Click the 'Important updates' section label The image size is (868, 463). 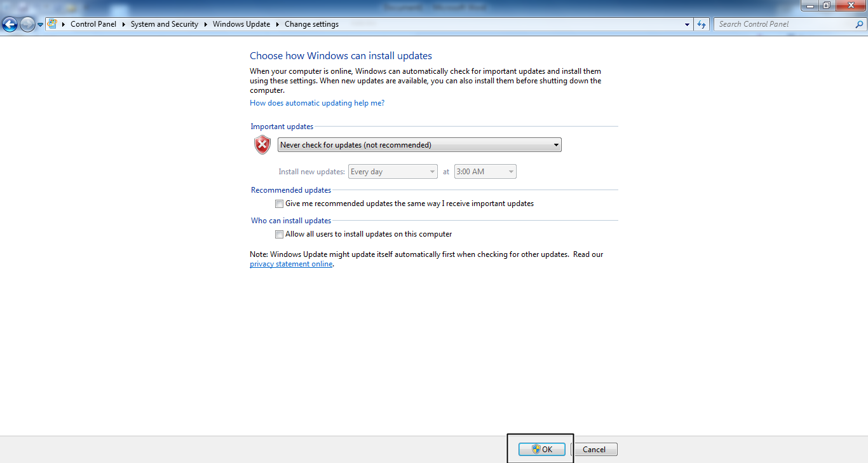pyautogui.click(x=282, y=127)
